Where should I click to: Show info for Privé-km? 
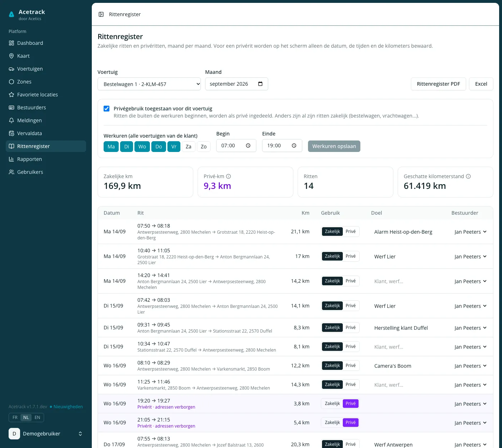point(228,176)
